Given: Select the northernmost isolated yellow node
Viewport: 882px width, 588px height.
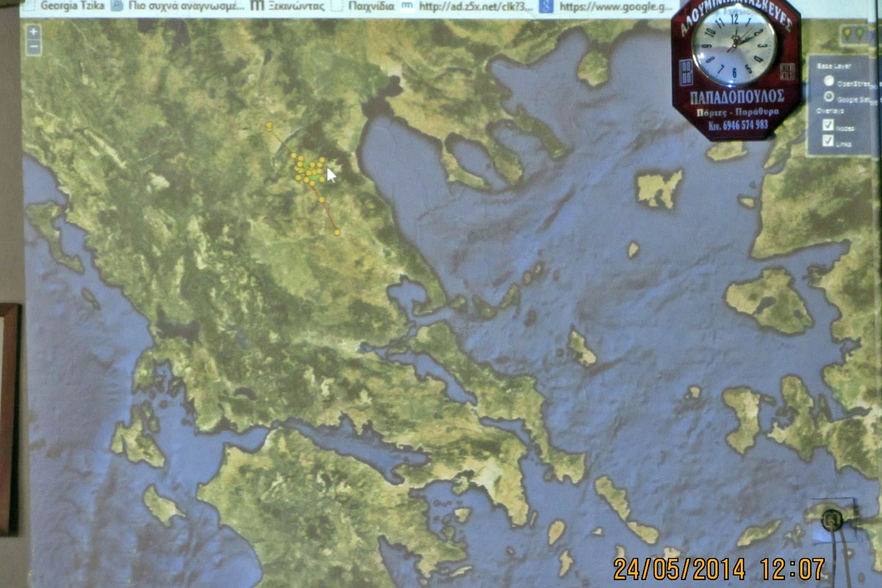Looking at the screenshot, I should click(269, 126).
